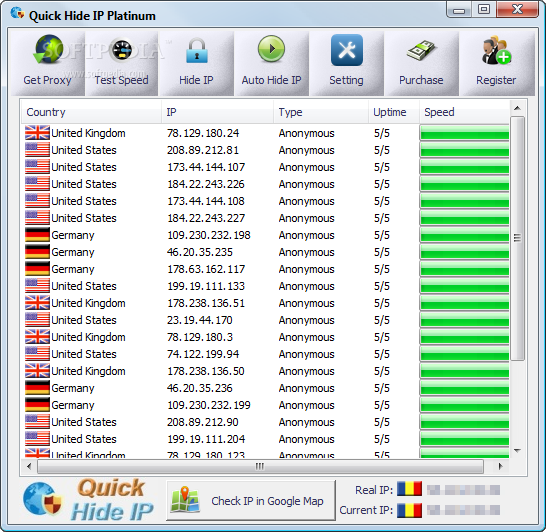Image resolution: width=546 pixels, height=532 pixels.
Task: Check IP in Google Map
Action: 251,501
